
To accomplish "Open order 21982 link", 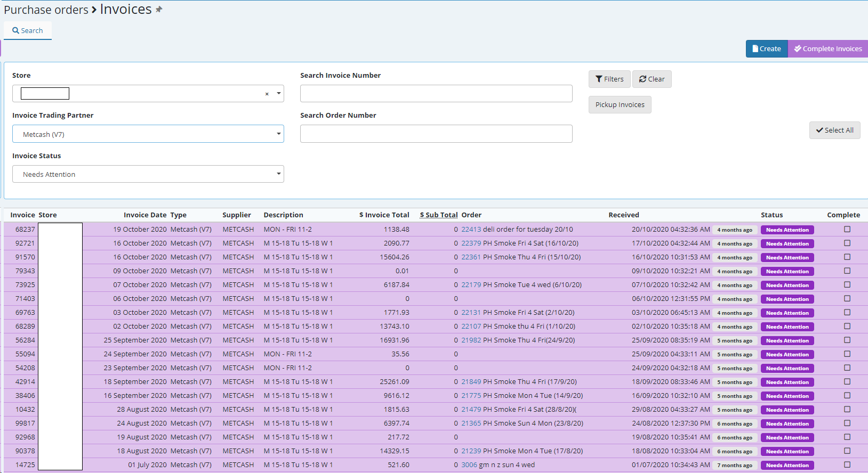I will (471, 340).
